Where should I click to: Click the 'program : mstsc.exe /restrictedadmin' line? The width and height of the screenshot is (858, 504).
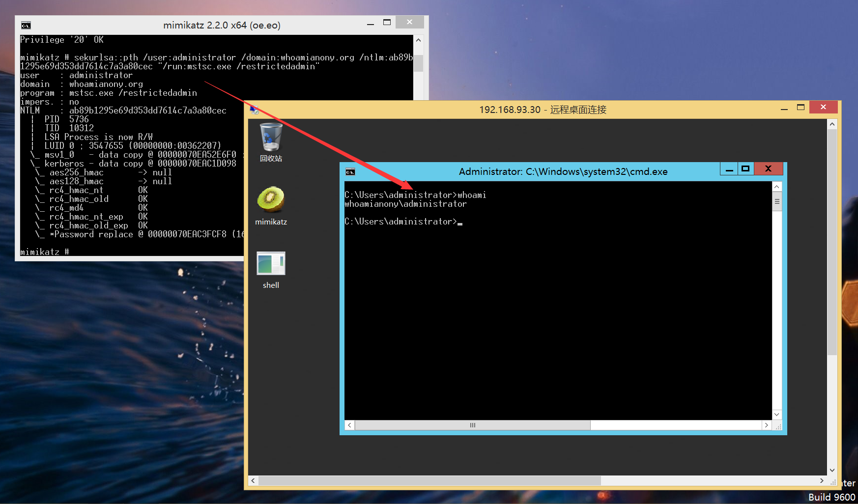point(109,93)
